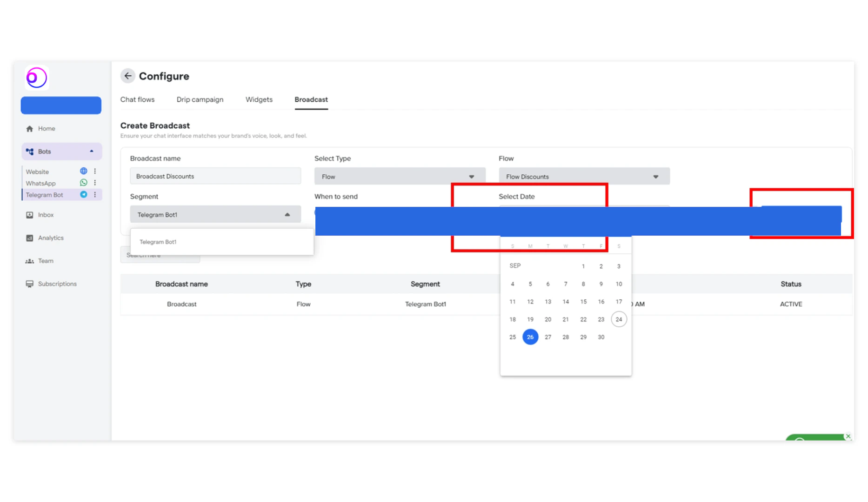Pick September 3 in the calendar
The width and height of the screenshot is (868, 502).
619,266
